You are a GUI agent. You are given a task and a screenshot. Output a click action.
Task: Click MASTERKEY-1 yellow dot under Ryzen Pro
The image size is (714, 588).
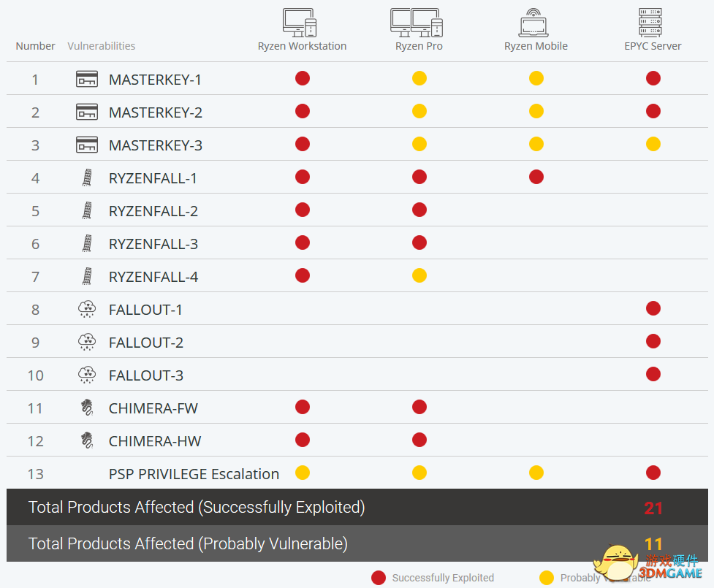[x=419, y=78]
